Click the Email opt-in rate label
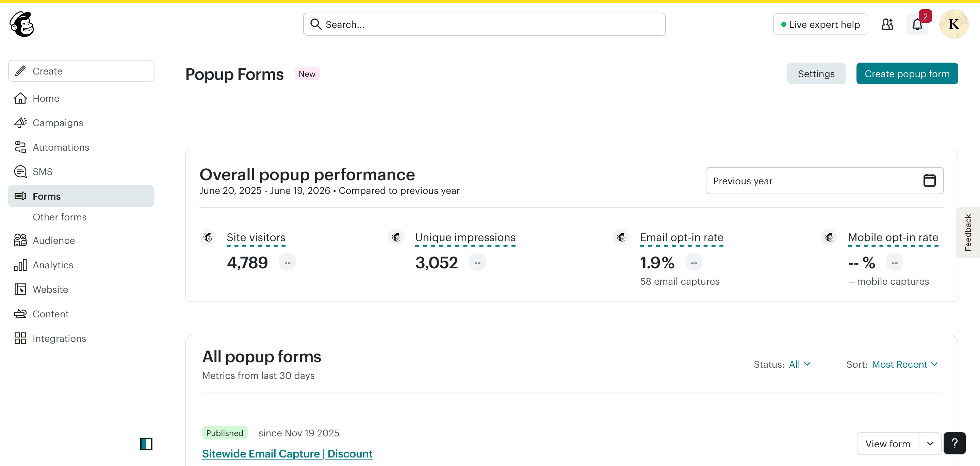Screen dimensions: 980x466 (681, 237)
